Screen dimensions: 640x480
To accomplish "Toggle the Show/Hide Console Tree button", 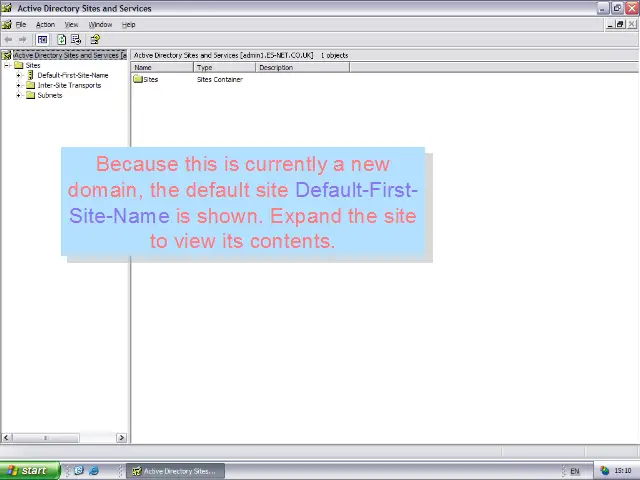I will [42, 40].
